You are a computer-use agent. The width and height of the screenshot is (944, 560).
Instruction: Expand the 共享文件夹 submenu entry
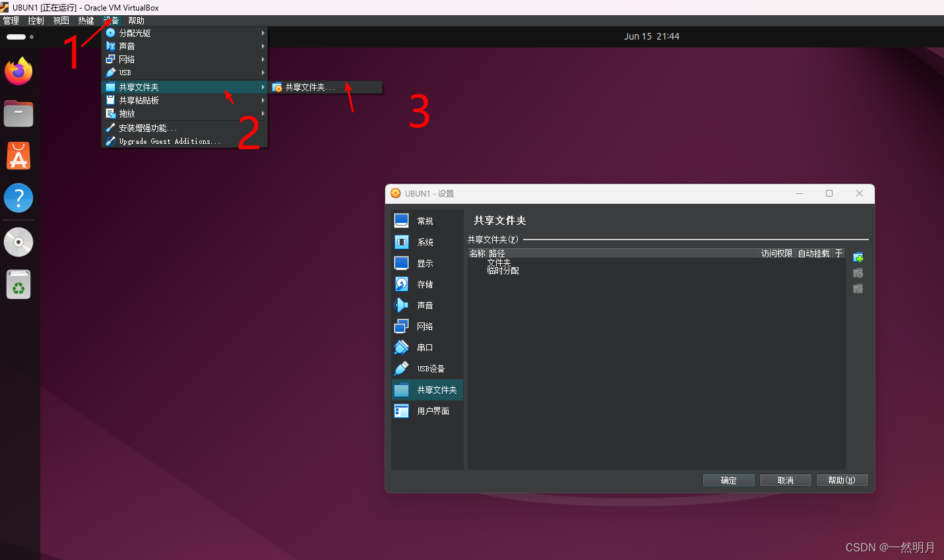pyautogui.click(x=185, y=87)
